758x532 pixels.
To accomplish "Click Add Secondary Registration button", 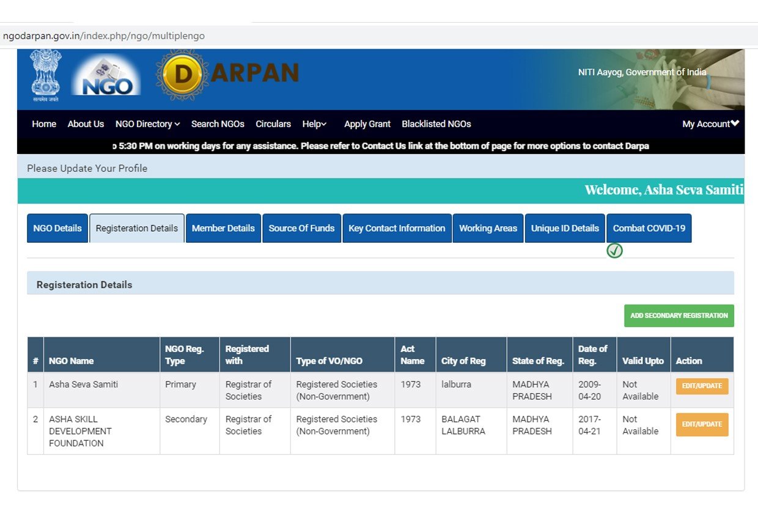I will click(679, 316).
